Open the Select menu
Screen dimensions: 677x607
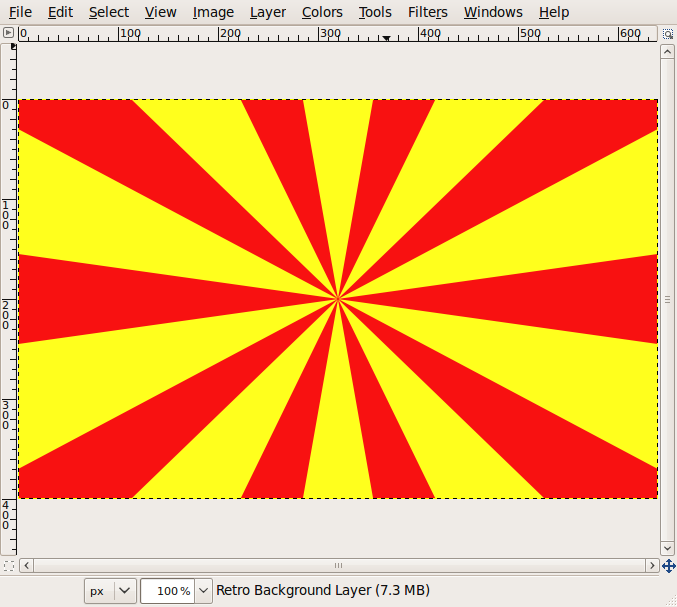(109, 12)
